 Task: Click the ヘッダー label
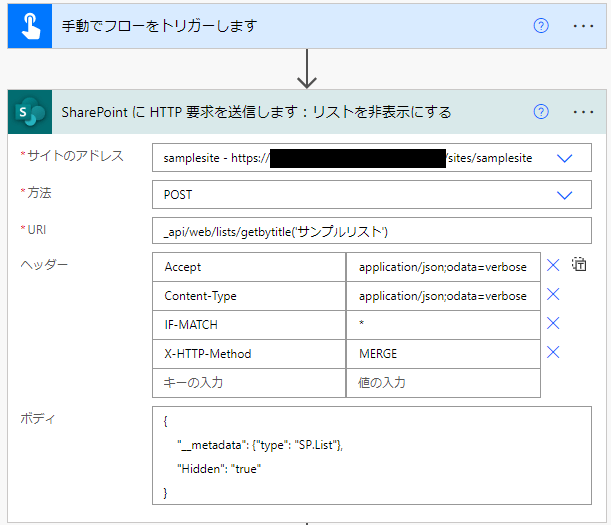click(x=44, y=265)
